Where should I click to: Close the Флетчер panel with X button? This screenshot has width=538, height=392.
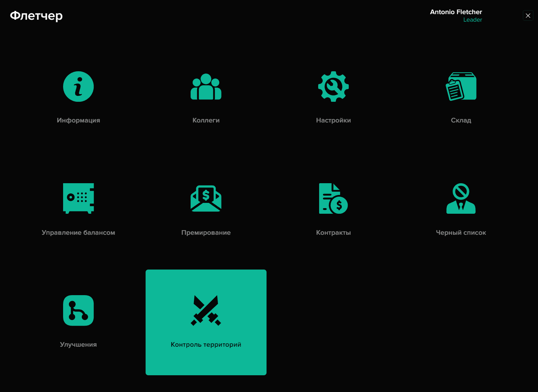pos(528,16)
